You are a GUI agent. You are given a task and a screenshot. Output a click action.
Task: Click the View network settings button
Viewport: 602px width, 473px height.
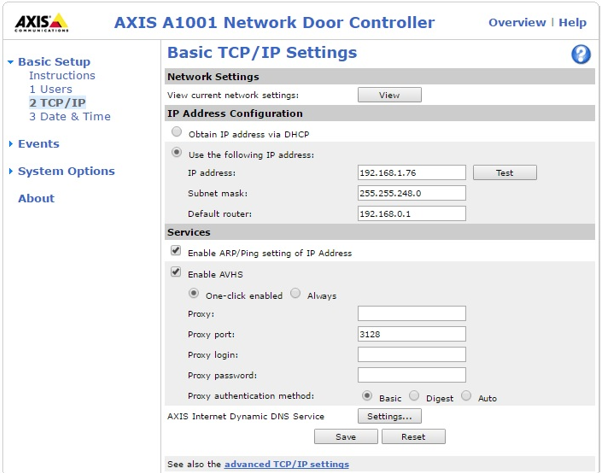(x=390, y=95)
